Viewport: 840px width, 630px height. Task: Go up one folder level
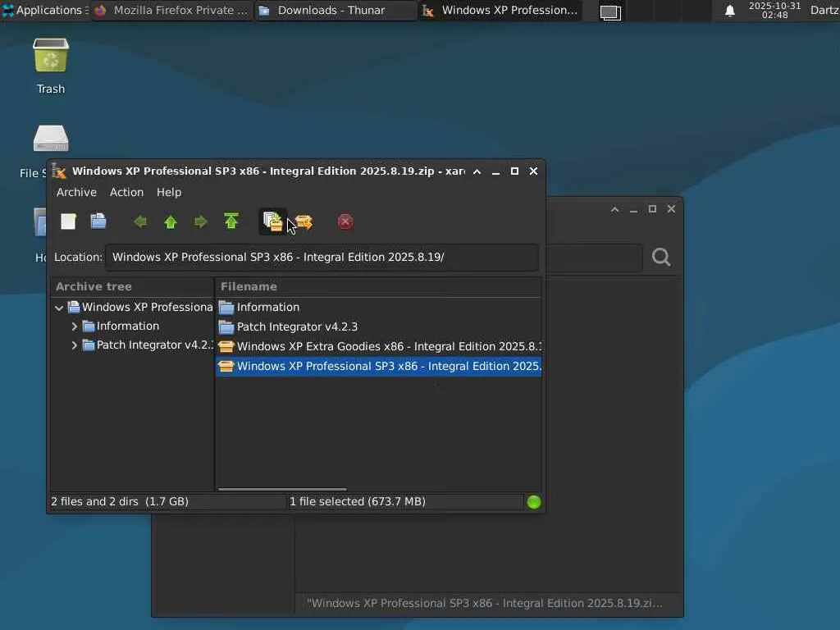click(x=171, y=221)
